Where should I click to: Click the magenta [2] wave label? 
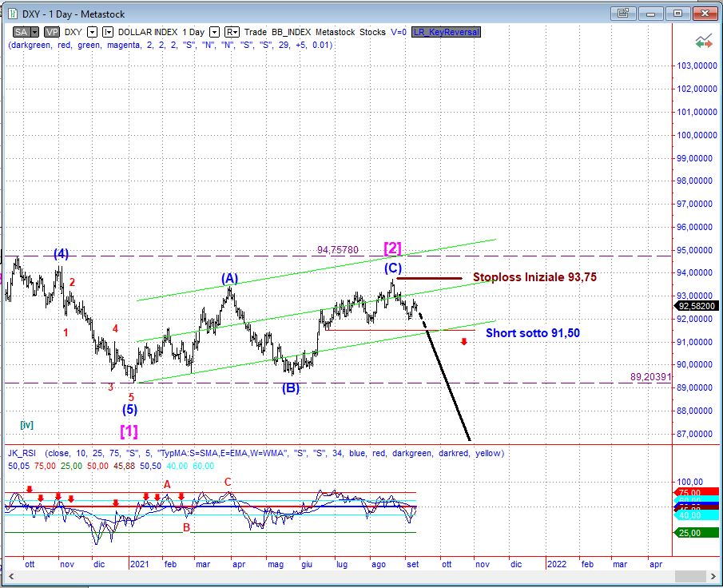(393, 247)
